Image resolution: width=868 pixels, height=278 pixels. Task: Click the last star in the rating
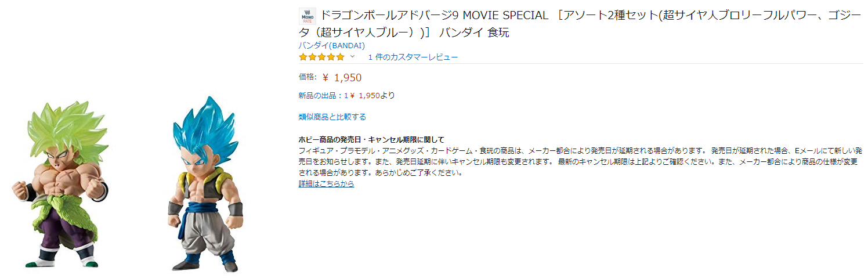click(340, 57)
